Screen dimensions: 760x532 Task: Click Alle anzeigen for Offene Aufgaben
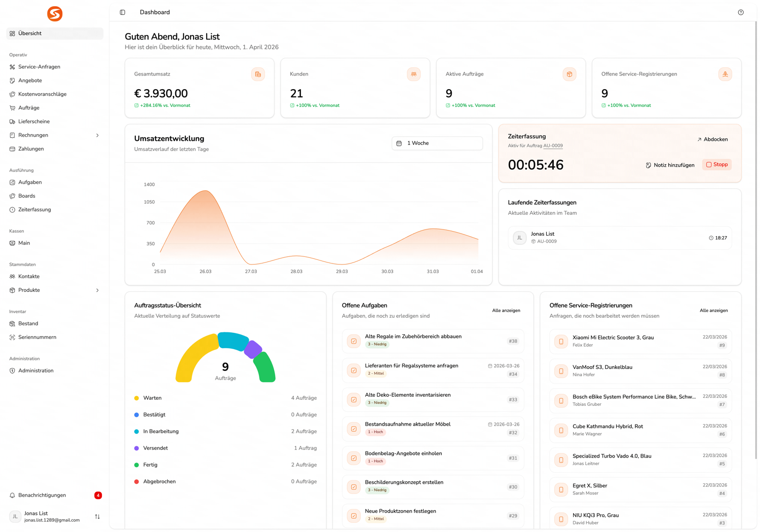click(x=506, y=311)
